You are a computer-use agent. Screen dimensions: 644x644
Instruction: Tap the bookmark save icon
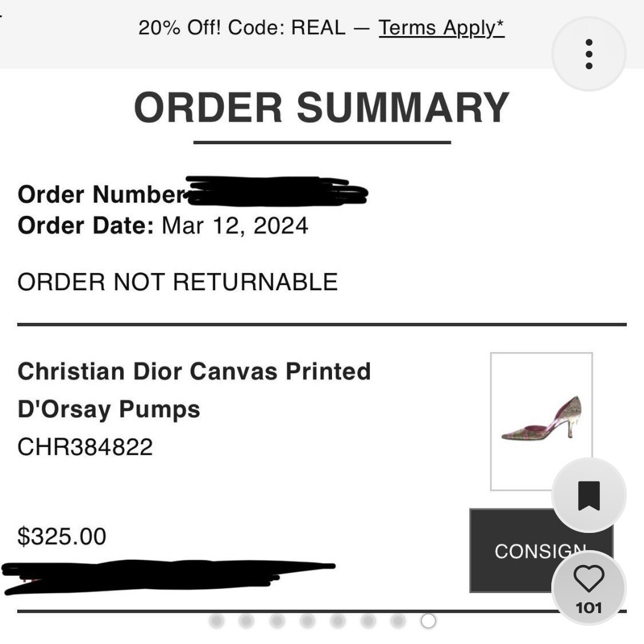tap(588, 495)
